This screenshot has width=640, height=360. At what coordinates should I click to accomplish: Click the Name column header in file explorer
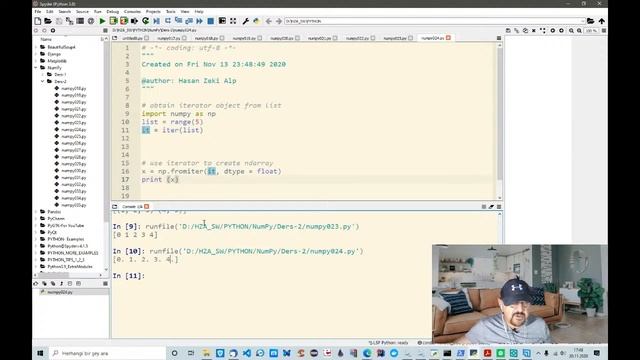pyautogui.click(x=46, y=39)
